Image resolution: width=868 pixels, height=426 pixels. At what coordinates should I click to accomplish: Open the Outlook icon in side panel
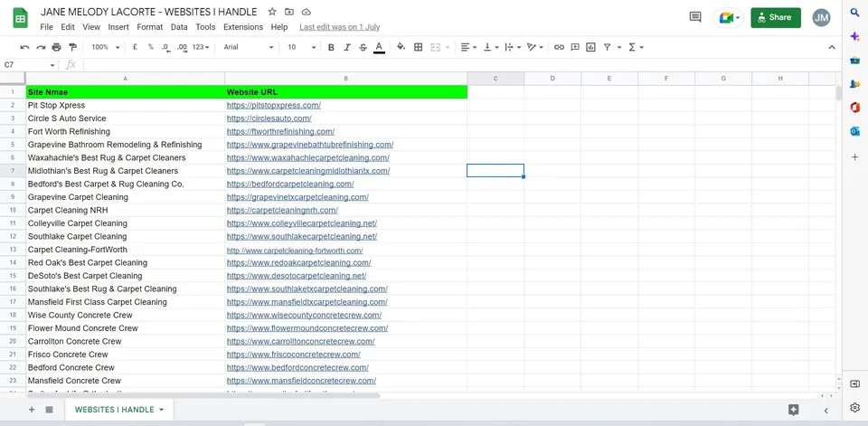854,131
